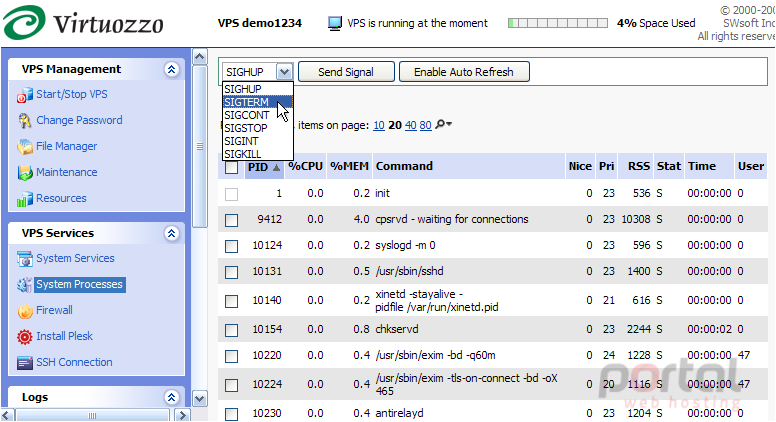Choose SIGINT from the signal list
The height and width of the screenshot is (422, 776).
point(258,141)
